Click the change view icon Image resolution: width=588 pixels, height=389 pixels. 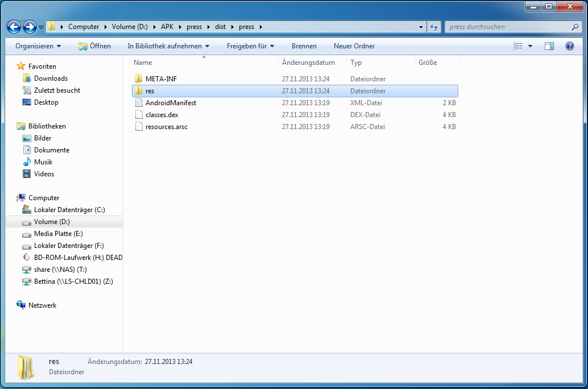518,46
